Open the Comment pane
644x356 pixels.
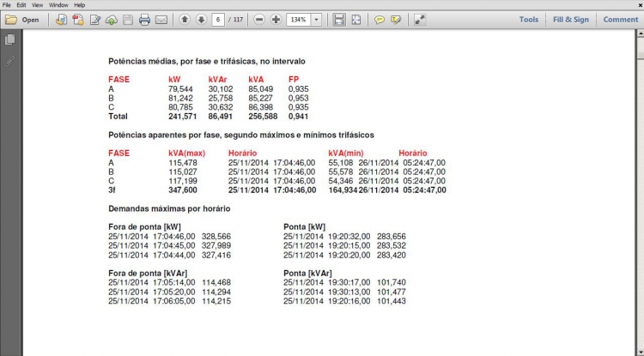pyautogui.click(x=620, y=19)
